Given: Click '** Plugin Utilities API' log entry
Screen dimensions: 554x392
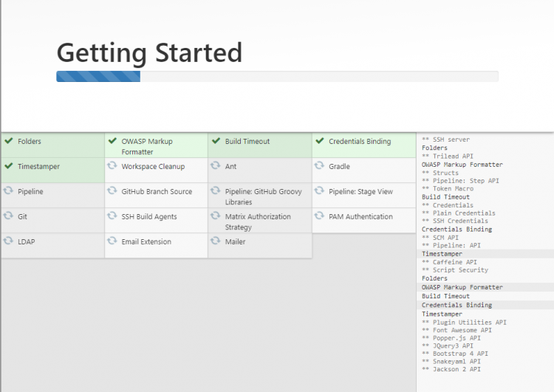Looking at the screenshot, I should (465, 322).
